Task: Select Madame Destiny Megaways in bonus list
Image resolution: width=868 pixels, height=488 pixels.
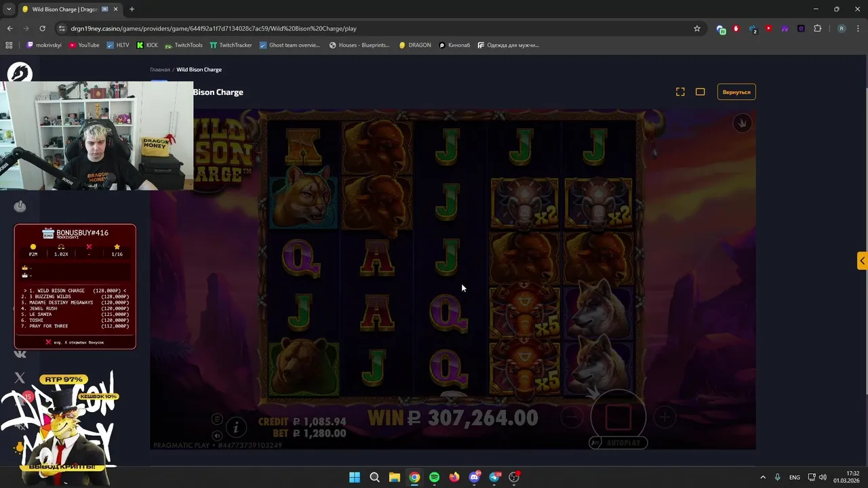Action: [75, 302]
